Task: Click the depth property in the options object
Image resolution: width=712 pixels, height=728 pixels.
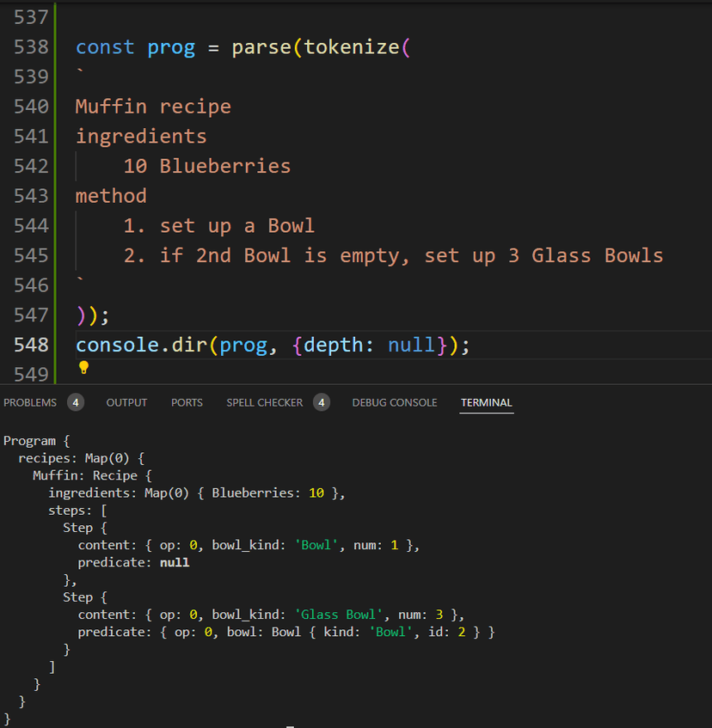Action: pyautogui.click(x=333, y=346)
